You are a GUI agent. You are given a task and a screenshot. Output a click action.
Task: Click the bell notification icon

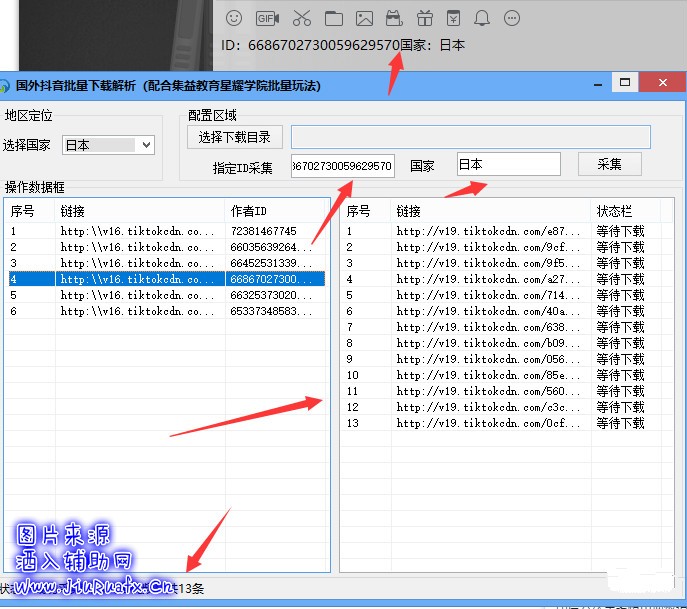click(482, 18)
